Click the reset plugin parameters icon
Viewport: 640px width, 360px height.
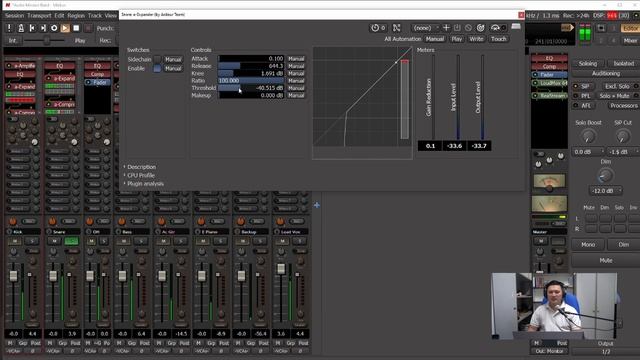point(480,28)
